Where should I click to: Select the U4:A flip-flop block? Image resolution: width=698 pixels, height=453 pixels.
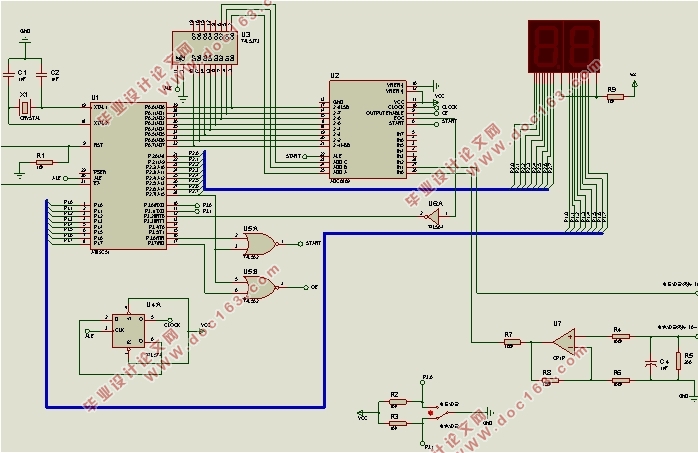[x=128, y=331]
